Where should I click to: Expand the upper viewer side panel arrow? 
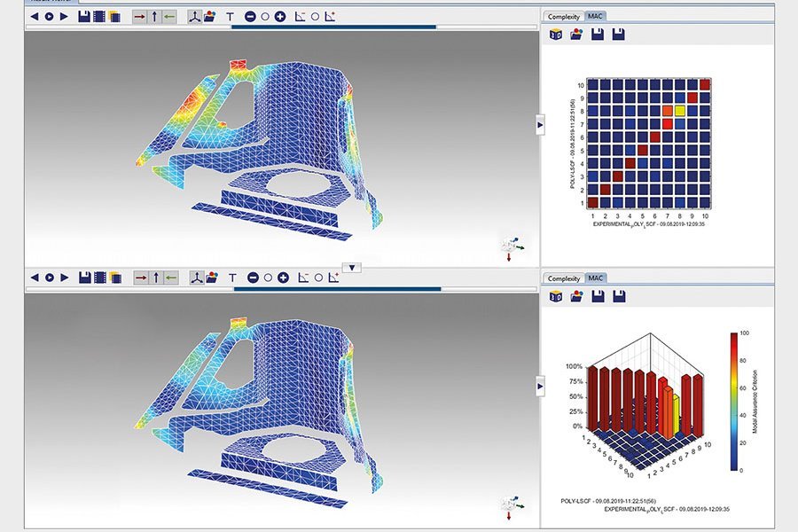pyautogui.click(x=539, y=126)
